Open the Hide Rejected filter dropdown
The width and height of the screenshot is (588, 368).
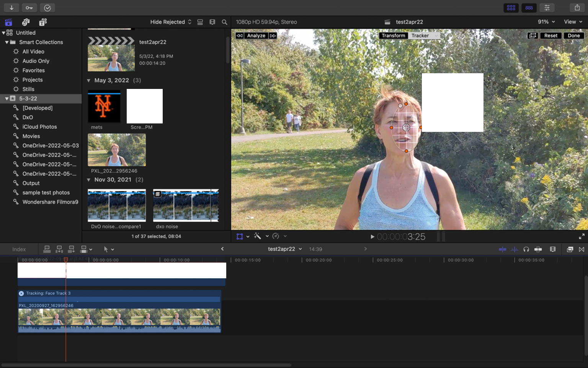click(171, 22)
